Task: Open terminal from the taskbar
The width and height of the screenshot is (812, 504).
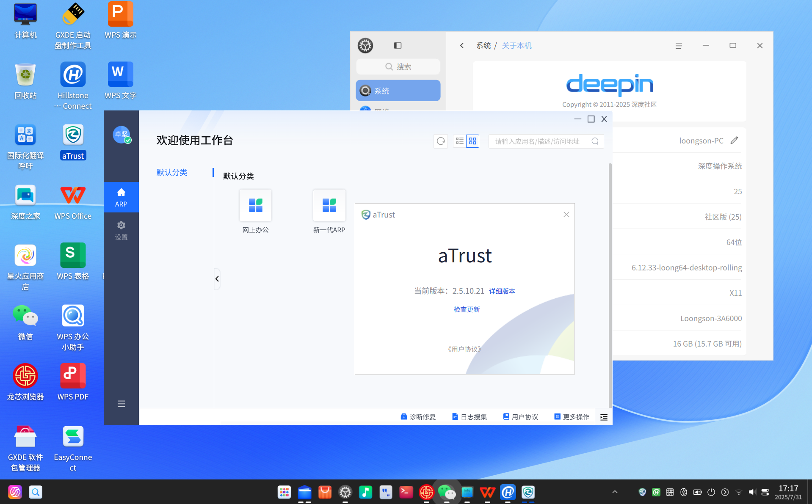Action: [406, 492]
